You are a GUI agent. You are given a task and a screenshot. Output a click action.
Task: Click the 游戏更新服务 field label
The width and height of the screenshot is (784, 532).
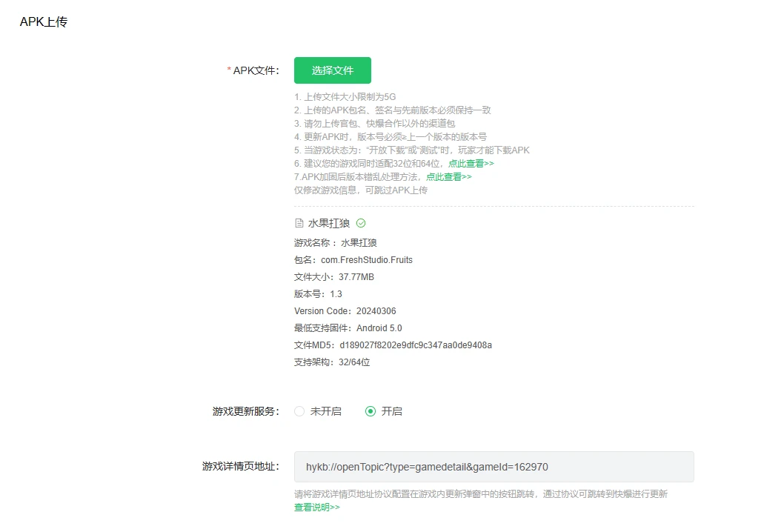(x=246, y=411)
